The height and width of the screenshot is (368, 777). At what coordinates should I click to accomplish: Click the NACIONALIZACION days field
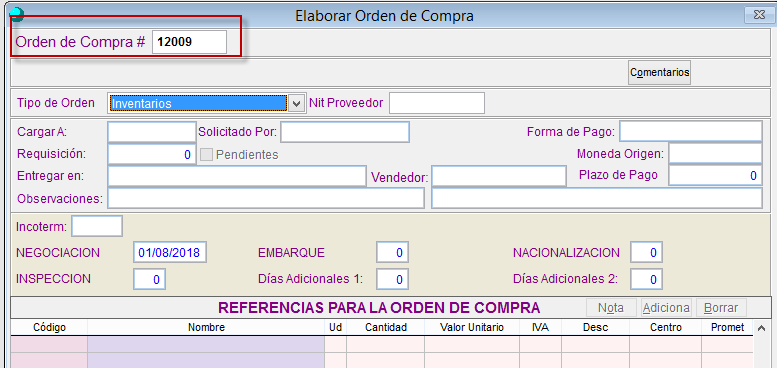click(x=647, y=253)
